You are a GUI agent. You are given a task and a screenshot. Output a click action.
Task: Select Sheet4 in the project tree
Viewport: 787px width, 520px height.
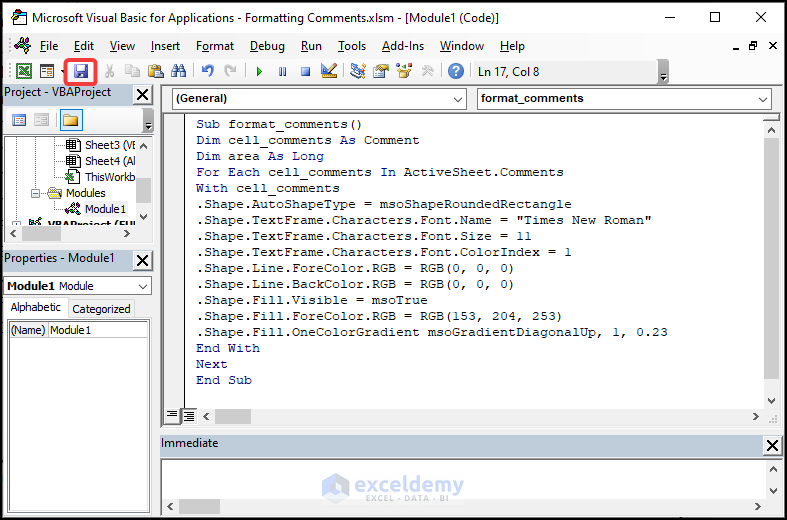[109, 161]
